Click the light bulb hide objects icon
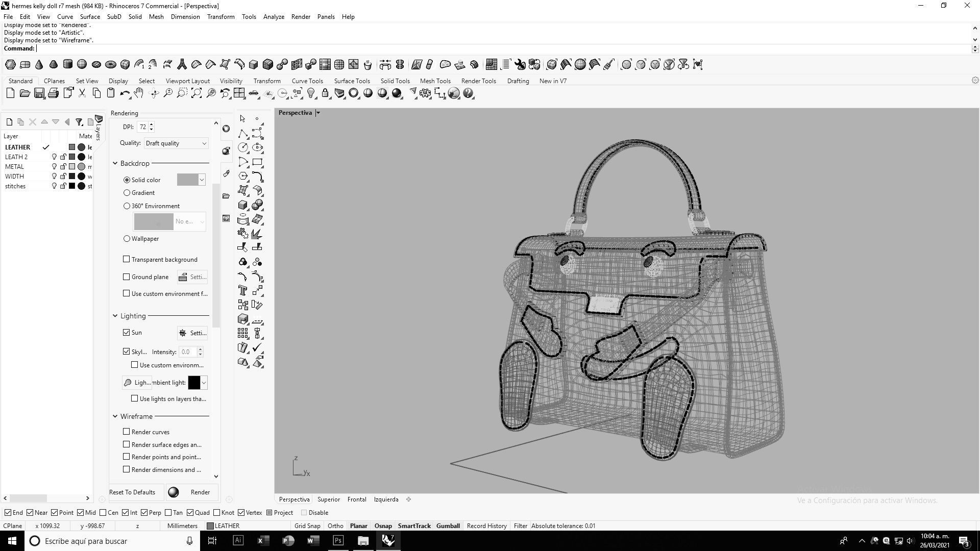 point(311,93)
